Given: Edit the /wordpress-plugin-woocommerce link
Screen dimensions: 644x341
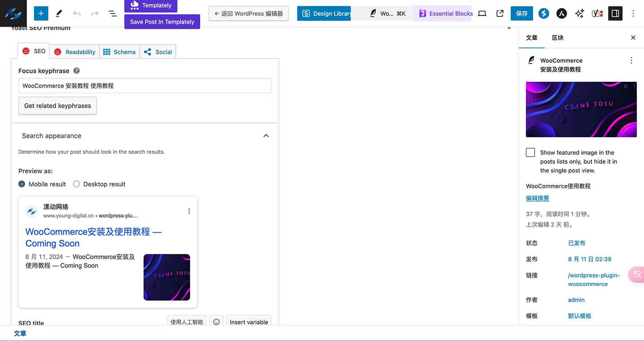Looking at the screenshot, I should point(594,279).
